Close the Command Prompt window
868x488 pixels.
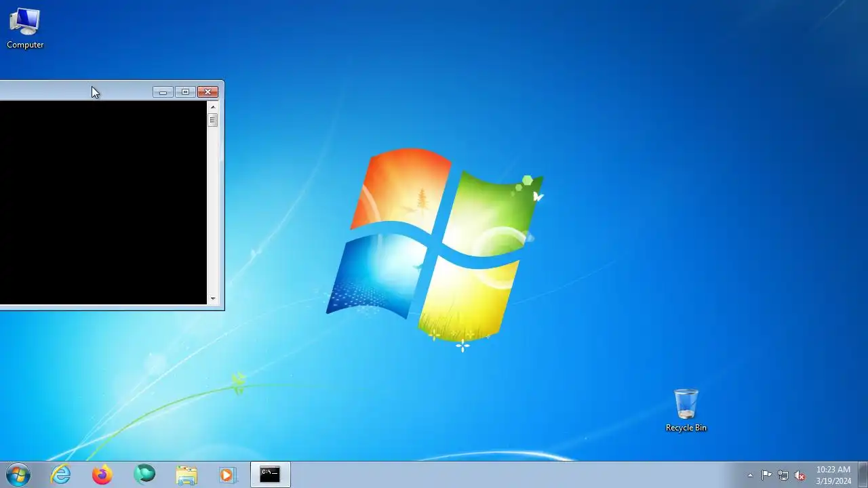click(x=208, y=92)
